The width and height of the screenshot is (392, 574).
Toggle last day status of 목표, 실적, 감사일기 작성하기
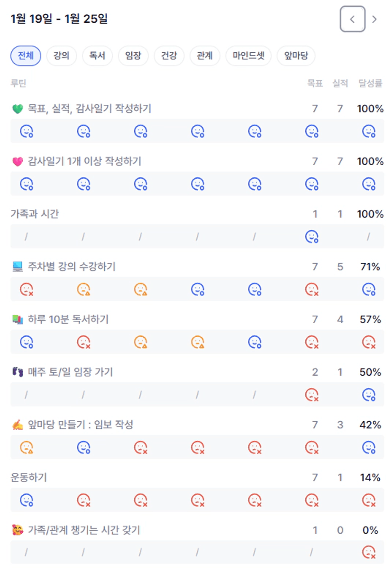point(368,131)
